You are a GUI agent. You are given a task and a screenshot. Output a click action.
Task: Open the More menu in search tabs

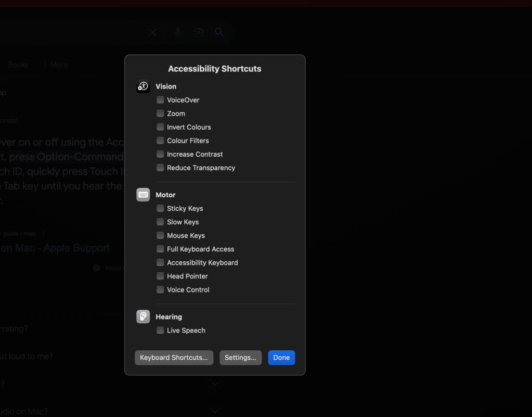click(55, 65)
